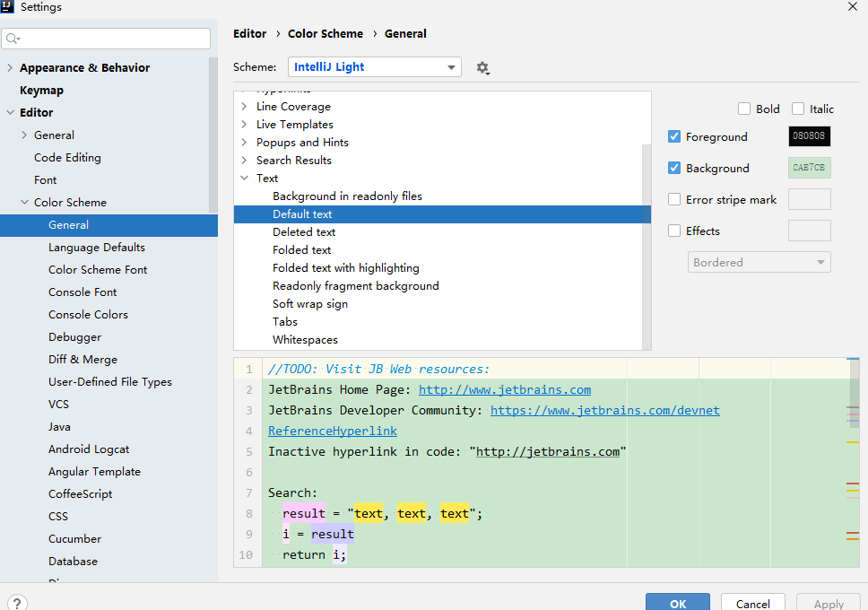Viewport: 868px width, 610px height.
Task: Close the Settings dialog window
Action: [x=852, y=7]
